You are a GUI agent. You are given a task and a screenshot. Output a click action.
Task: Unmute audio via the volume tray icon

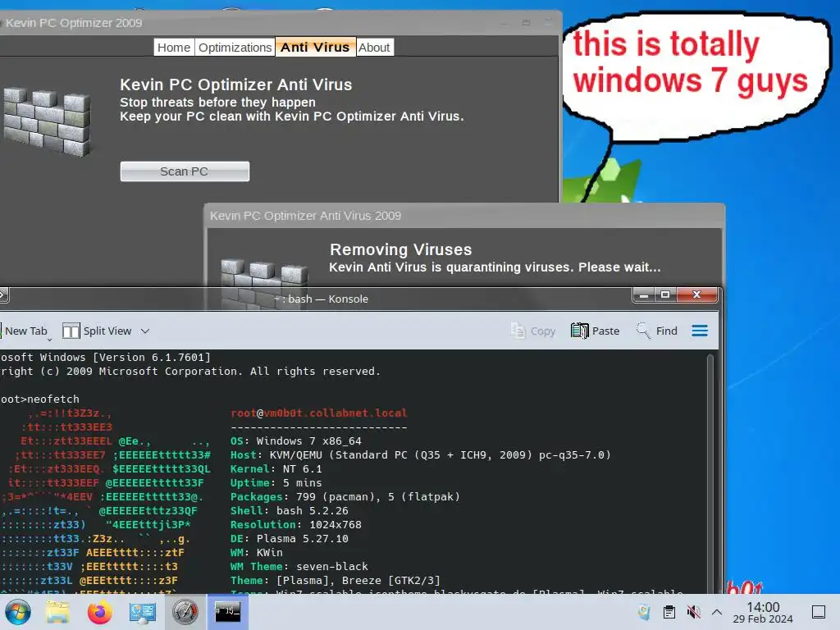pyautogui.click(x=693, y=612)
